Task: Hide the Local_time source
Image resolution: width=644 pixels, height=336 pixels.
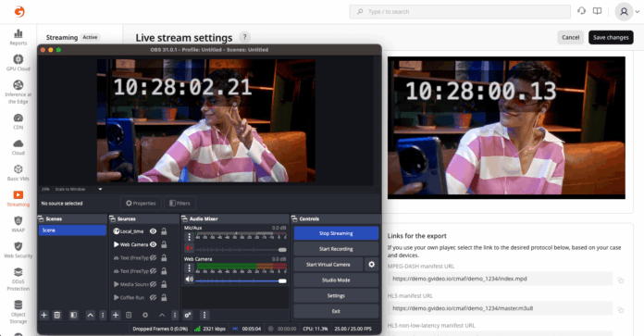Action: 153,231
